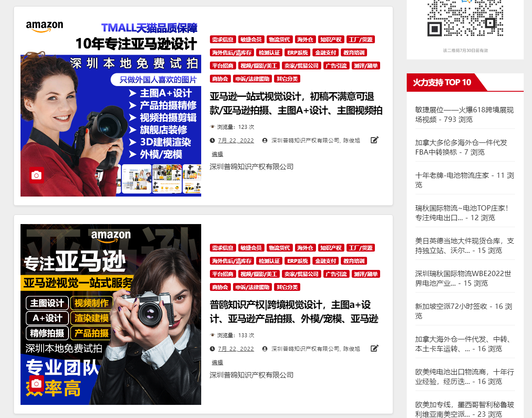The width and height of the screenshot is (532, 418).
Task: Click the QR code image in sidebar
Action: coord(465,18)
